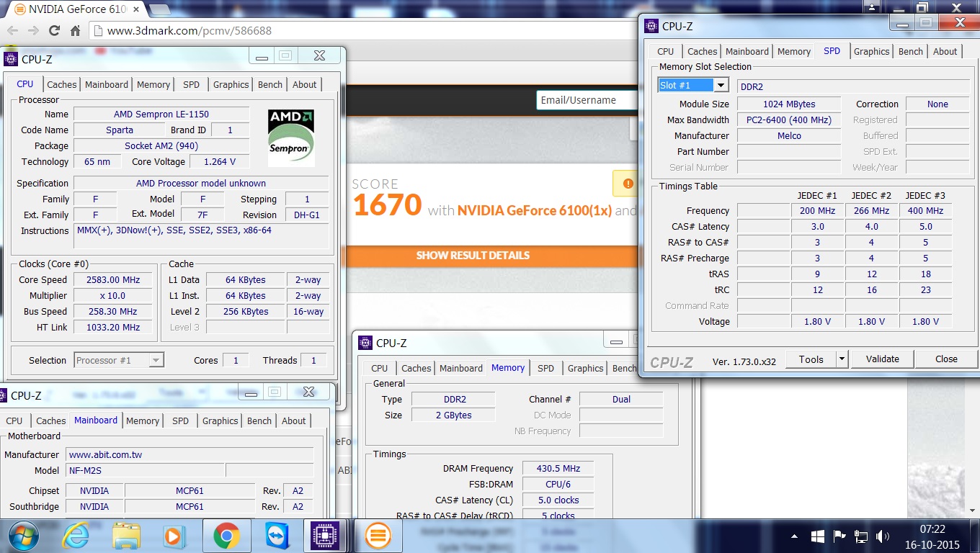The width and height of the screenshot is (980, 553).
Task: Click JEDEC #3 frequency 400 MHz cell
Action: coord(925,210)
